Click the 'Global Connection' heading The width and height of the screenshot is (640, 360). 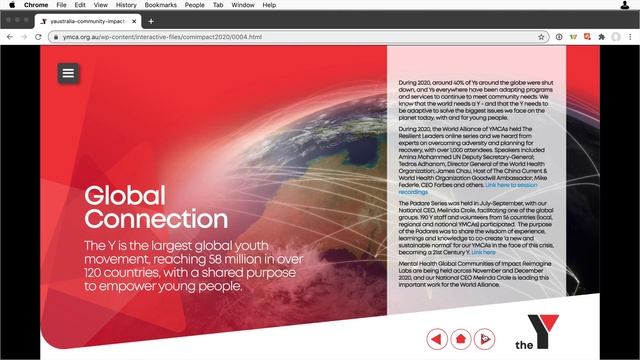coord(156,207)
